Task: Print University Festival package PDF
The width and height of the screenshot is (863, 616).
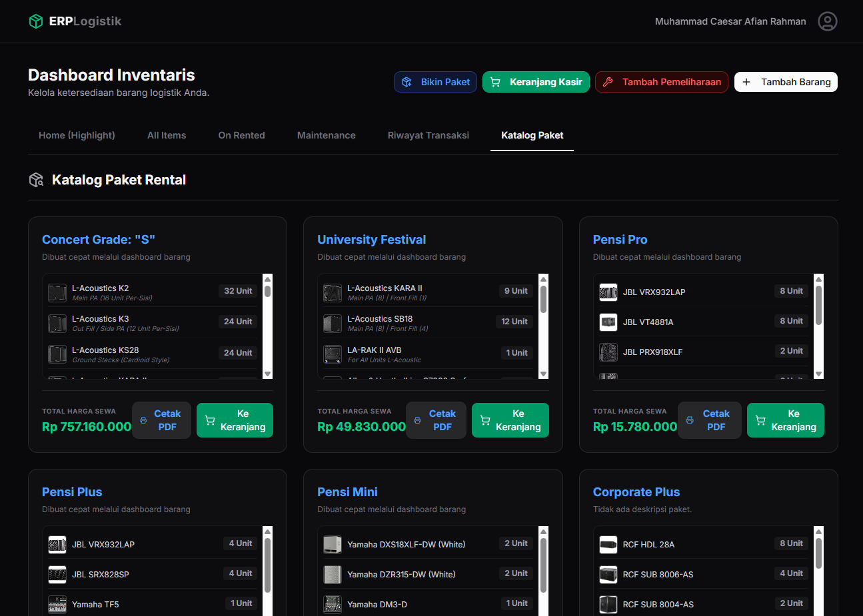Action: pyautogui.click(x=436, y=420)
